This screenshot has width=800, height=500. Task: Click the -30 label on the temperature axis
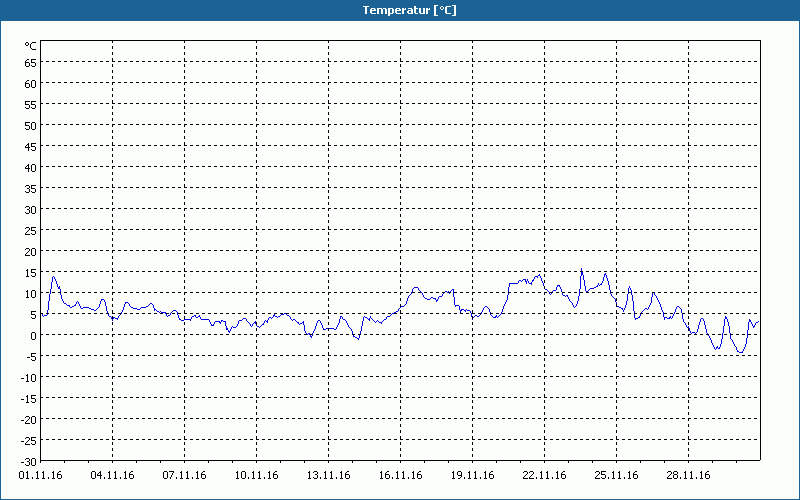tap(28, 462)
